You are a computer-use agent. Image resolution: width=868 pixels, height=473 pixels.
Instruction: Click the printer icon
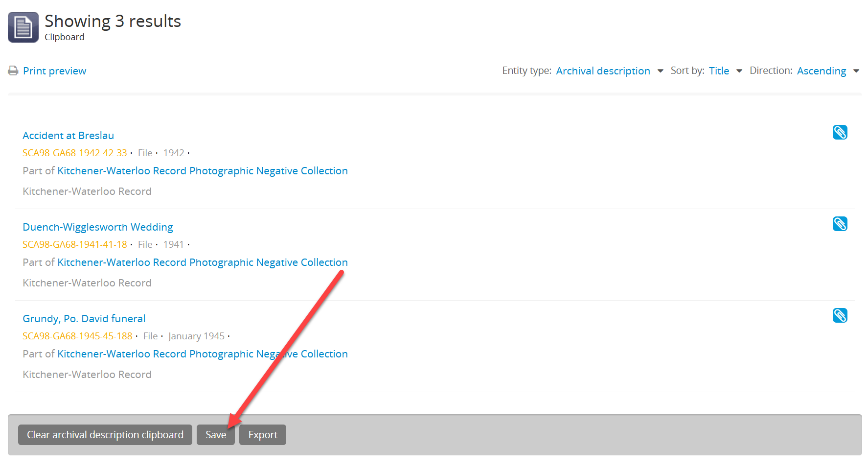click(13, 71)
